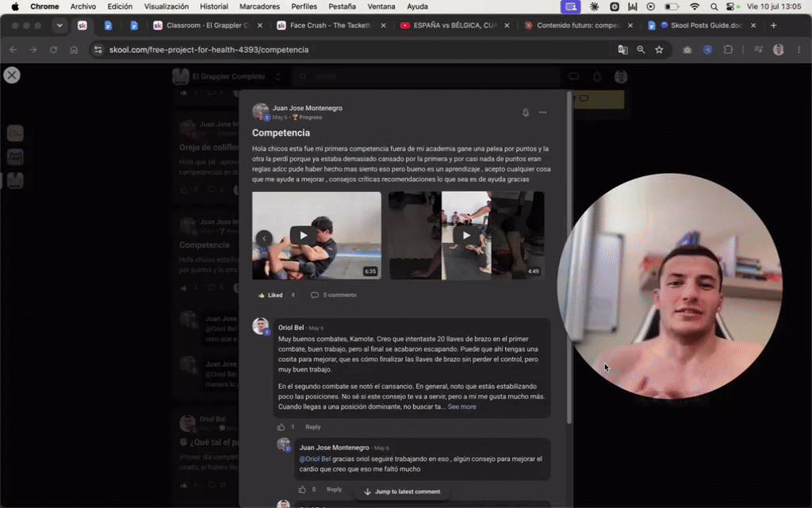Viewport: 812px width, 508px height.
Task: Open Chrome extensions puzzle icon
Action: click(728, 50)
